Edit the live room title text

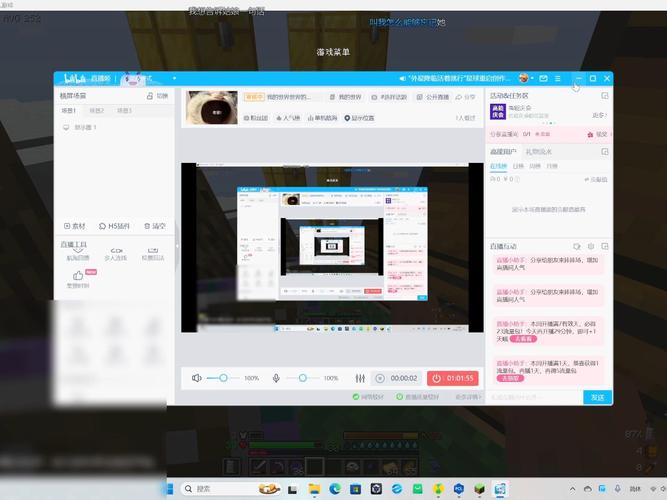point(288,97)
